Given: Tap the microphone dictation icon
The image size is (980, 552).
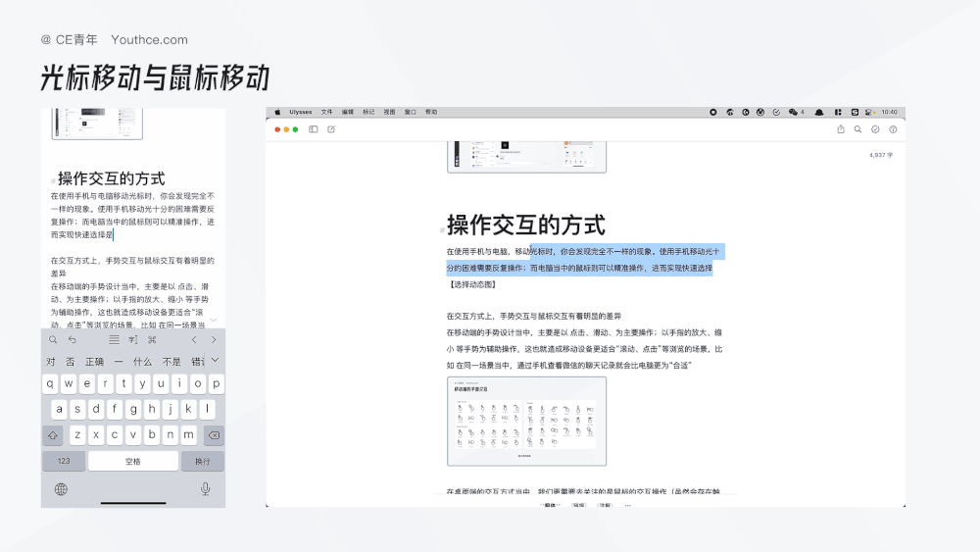Looking at the screenshot, I should click(x=205, y=488).
